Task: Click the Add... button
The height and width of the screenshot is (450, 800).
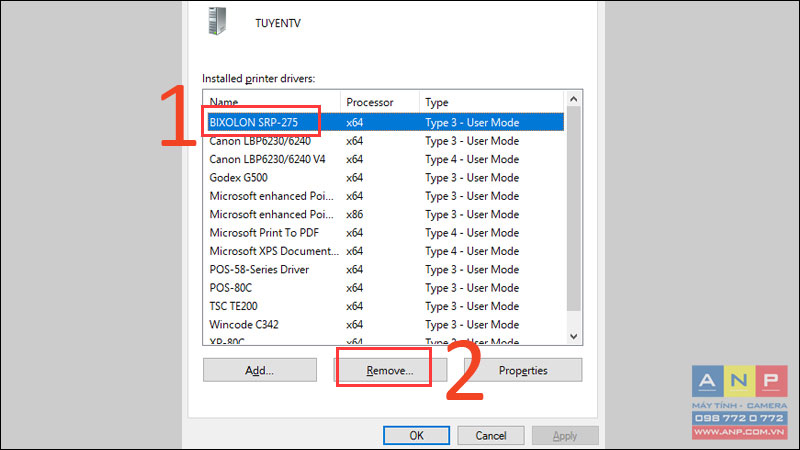Action: pos(260,370)
